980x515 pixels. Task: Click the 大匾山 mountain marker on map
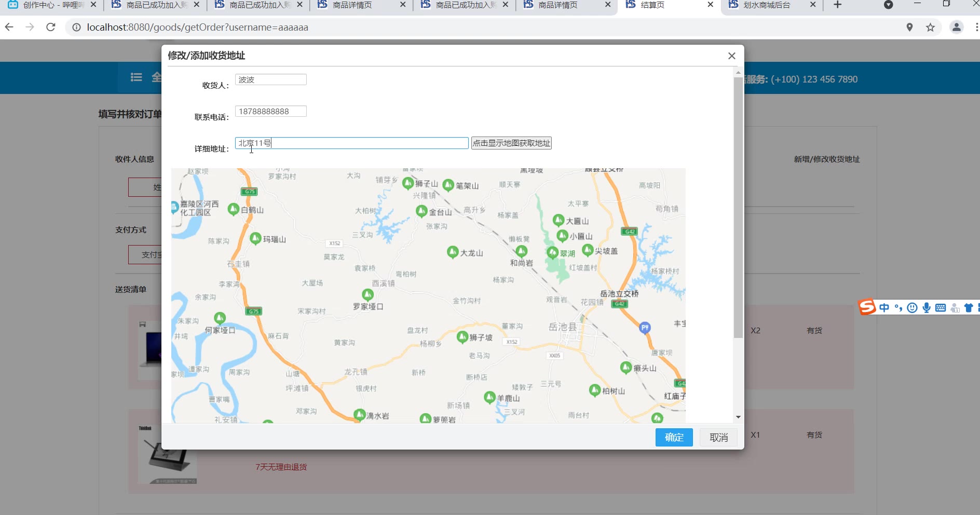point(559,220)
